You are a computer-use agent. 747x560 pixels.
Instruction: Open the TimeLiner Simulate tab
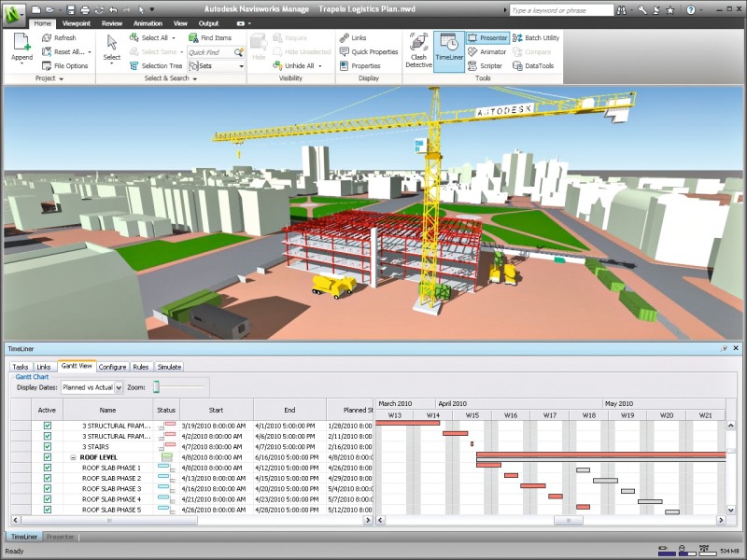click(169, 367)
